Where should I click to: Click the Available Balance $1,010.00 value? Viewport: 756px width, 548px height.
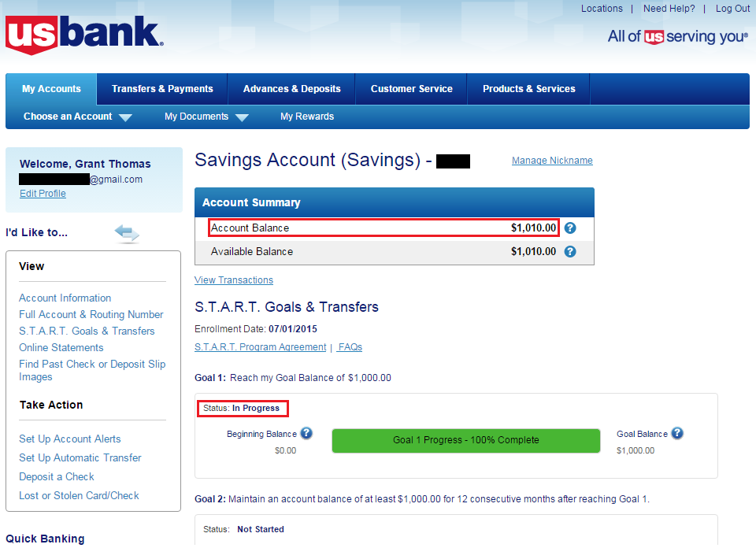click(x=533, y=252)
